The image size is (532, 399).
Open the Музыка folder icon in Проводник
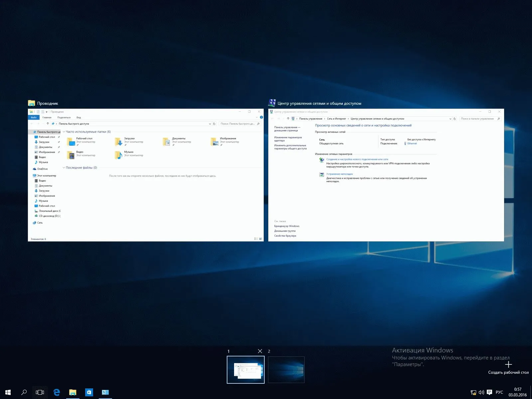point(119,155)
